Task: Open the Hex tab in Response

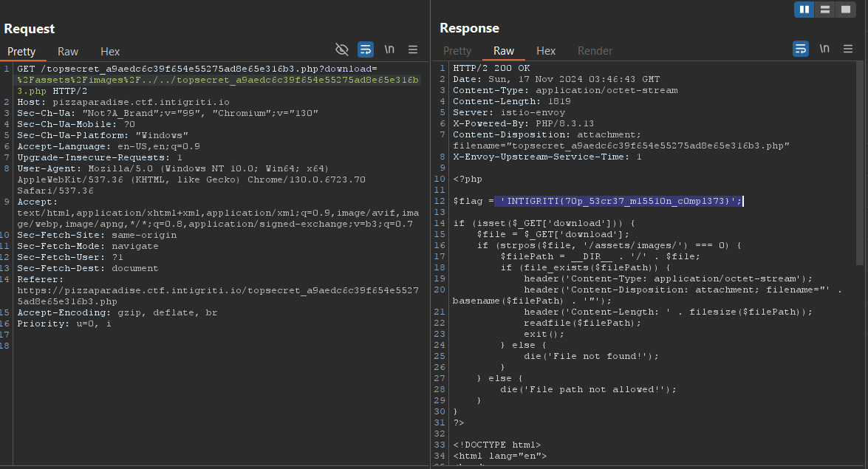Action: (546, 51)
